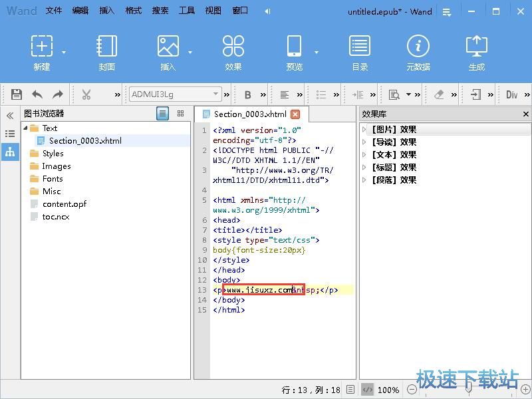Click the Save floppy disk icon

17,94
